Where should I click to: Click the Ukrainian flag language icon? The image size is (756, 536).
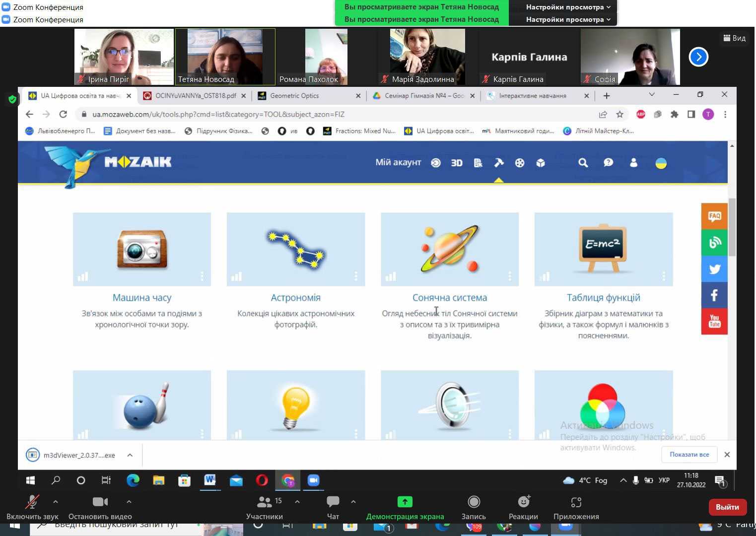pyautogui.click(x=661, y=163)
